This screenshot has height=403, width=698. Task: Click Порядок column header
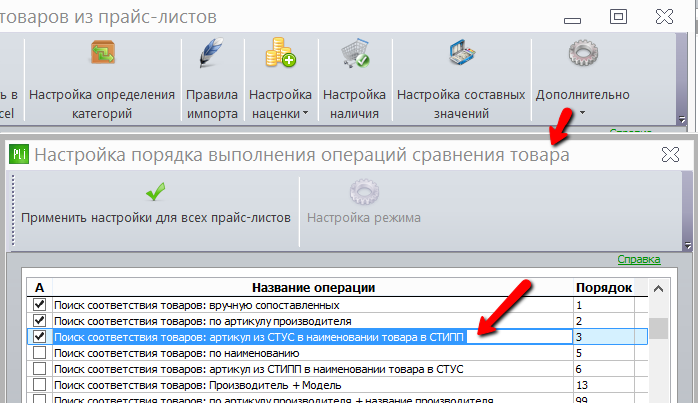pyautogui.click(x=604, y=288)
